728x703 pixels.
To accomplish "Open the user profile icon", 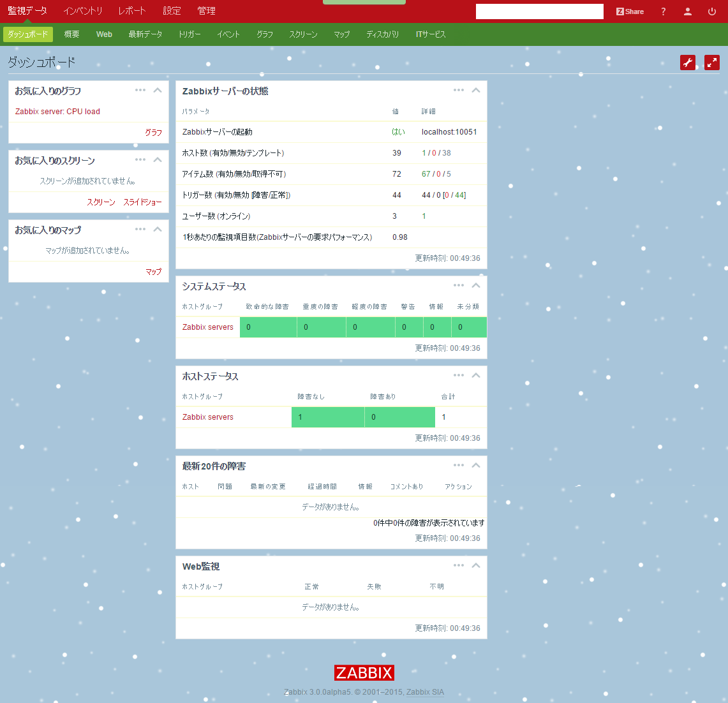I will click(687, 11).
